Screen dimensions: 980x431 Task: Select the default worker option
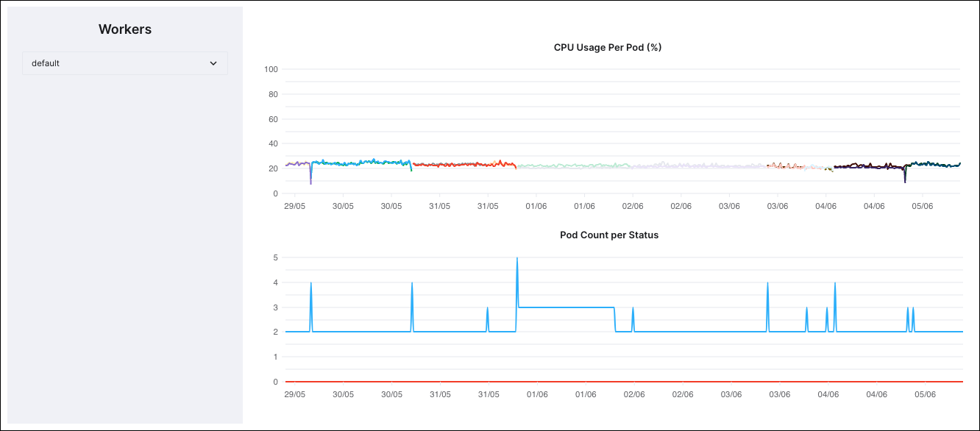pos(44,63)
